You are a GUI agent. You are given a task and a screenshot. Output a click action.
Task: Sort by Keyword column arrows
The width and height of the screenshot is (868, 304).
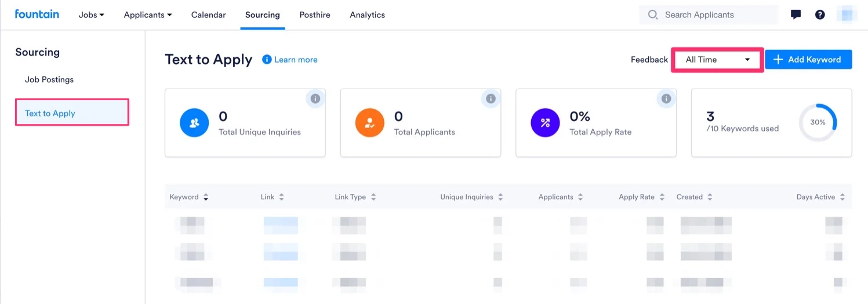click(x=205, y=197)
